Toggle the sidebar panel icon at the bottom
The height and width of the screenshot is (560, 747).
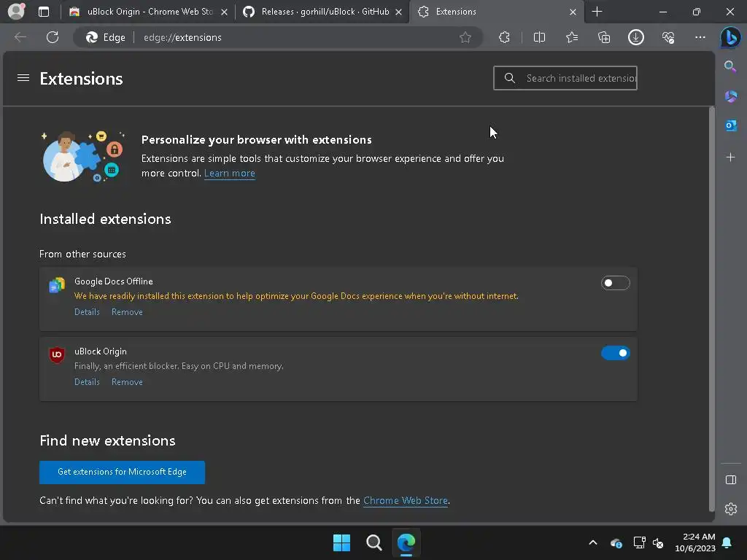pos(731,480)
